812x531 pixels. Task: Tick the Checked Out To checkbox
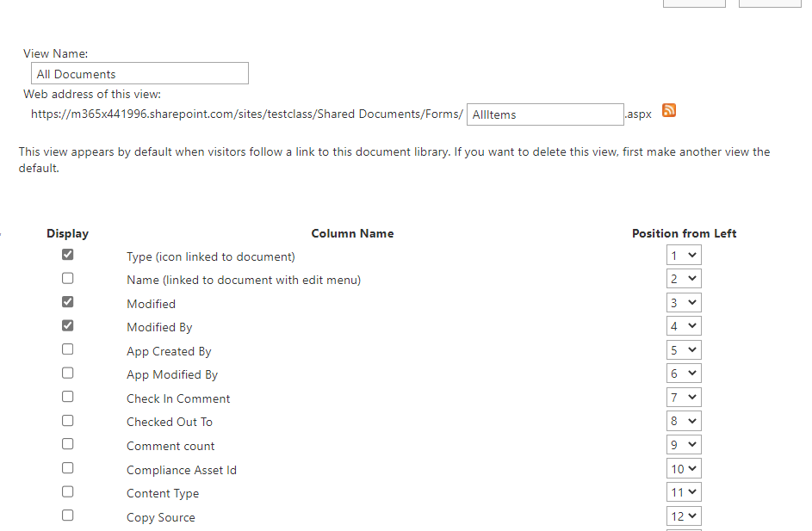[x=67, y=421]
